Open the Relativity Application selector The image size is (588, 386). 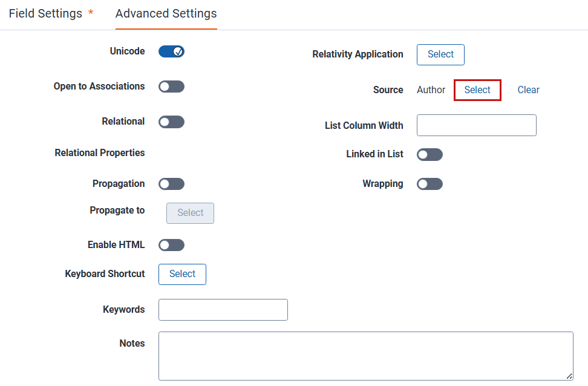440,54
